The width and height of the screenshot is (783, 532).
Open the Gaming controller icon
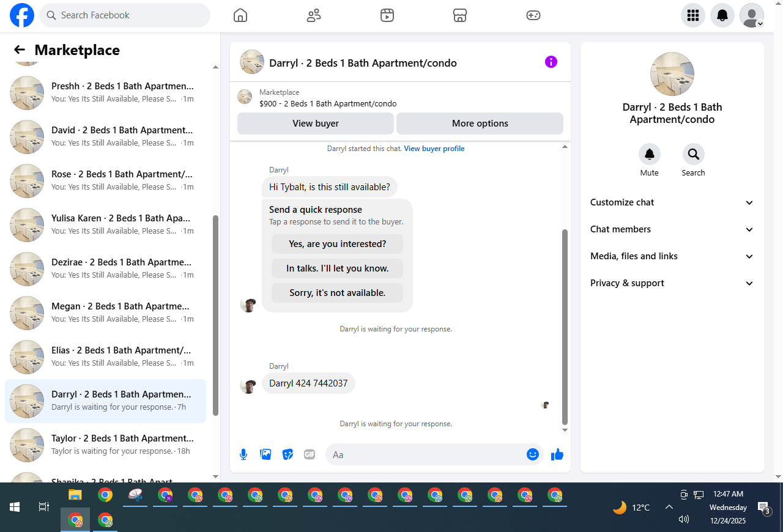(x=533, y=15)
